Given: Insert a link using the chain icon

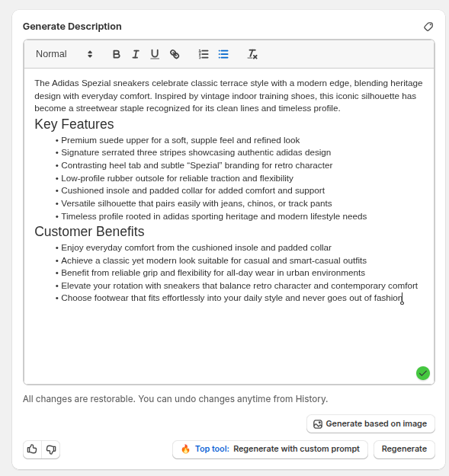Looking at the screenshot, I should point(175,54).
